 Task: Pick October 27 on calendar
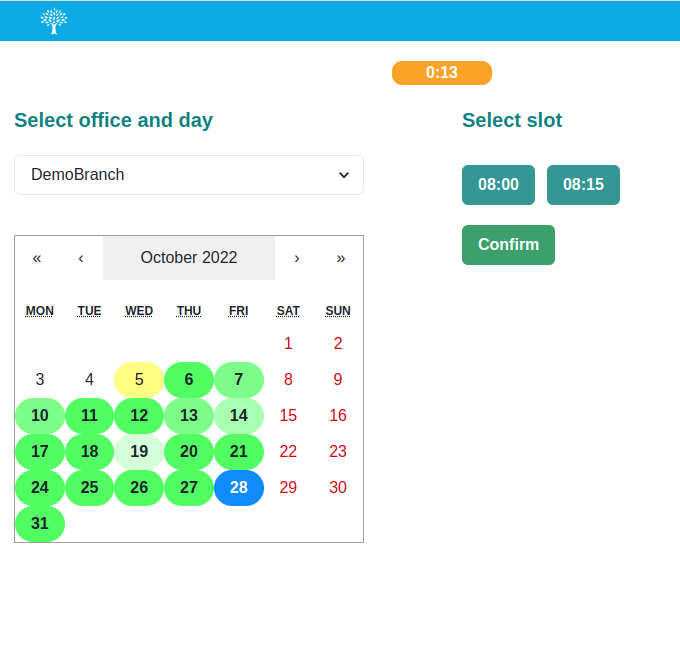[x=189, y=487]
